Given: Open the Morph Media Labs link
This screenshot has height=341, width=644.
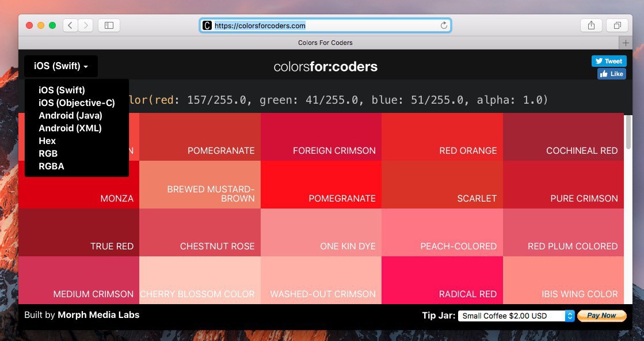Looking at the screenshot, I should click(x=98, y=315).
